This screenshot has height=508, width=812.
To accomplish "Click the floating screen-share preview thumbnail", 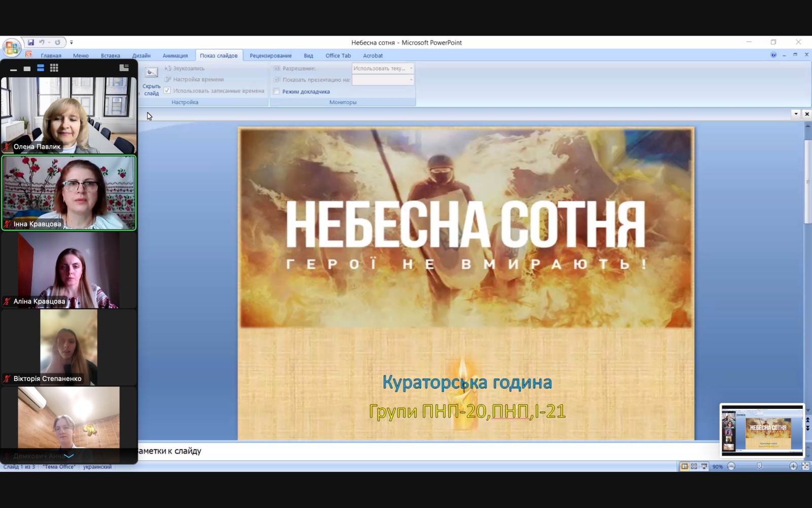I will 762,430.
